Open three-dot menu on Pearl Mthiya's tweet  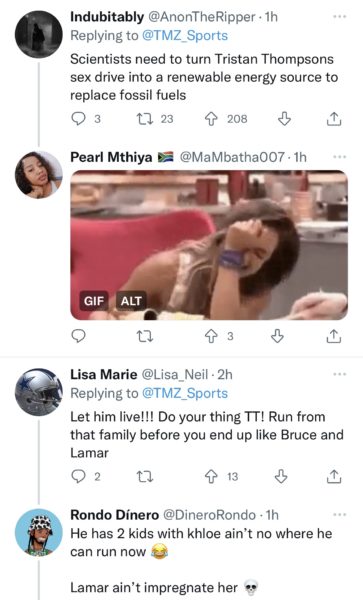coord(339,157)
